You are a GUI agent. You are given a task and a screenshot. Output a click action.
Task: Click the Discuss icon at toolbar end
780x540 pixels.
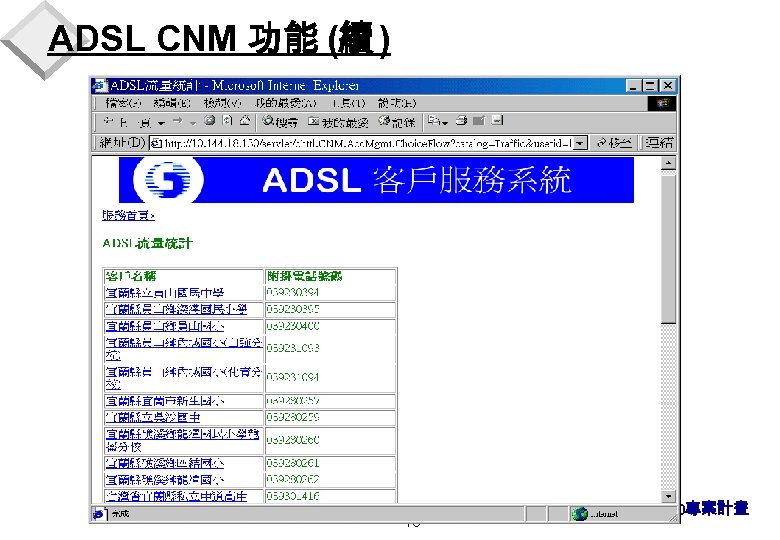click(x=497, y=120)
